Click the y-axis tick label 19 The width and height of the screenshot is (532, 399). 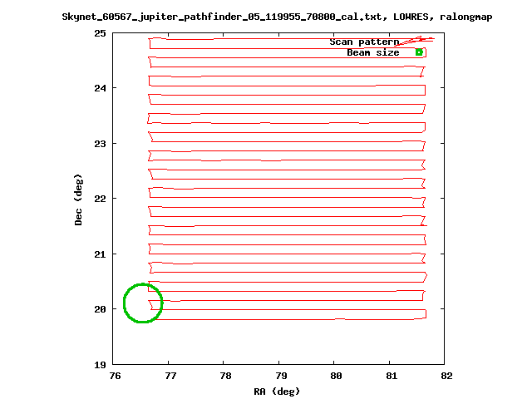(x=100, y=365)
